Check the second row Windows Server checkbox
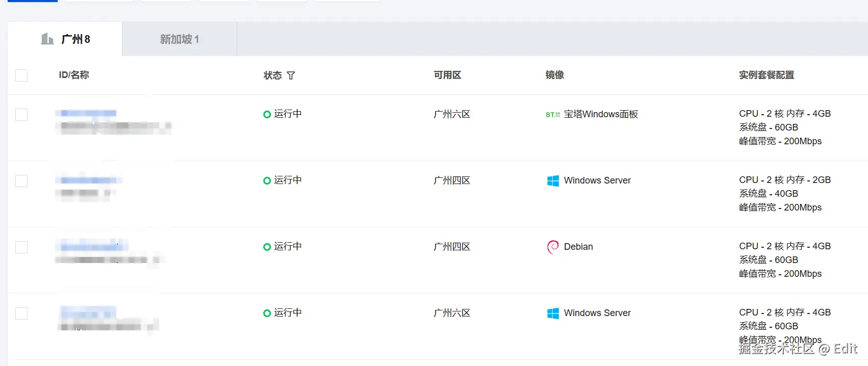Screen dimensions: 868x366 21,181
